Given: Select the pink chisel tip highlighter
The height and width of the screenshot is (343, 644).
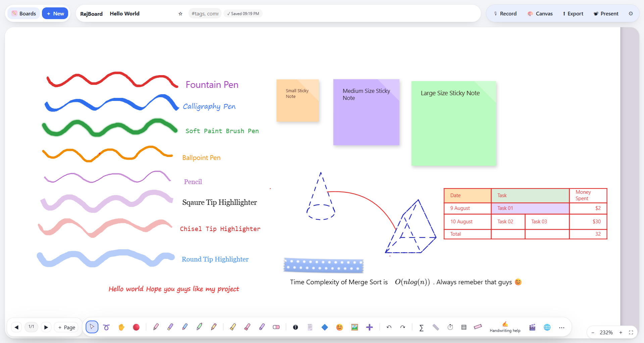Looking at the screenshot, I should point(247,327).
